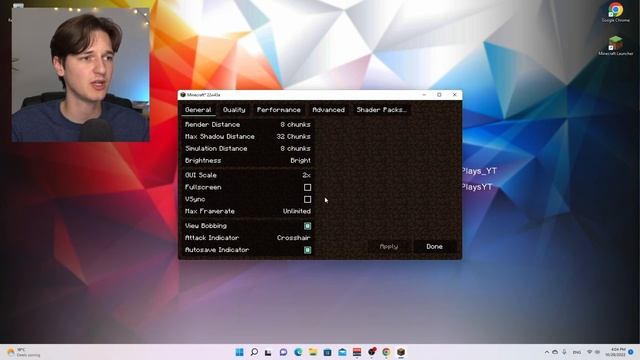640x360 pixels.
Task: Open the notification badge icon
Action: (631, 352)
